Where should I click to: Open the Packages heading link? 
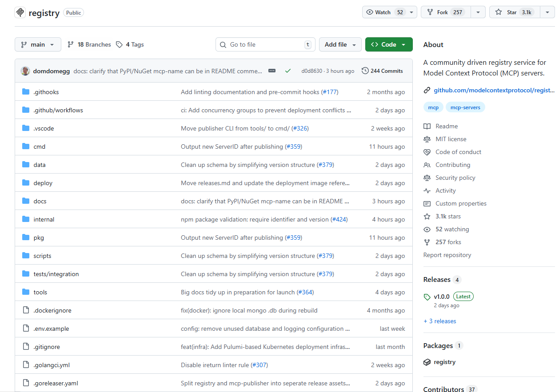coord(443,345)
